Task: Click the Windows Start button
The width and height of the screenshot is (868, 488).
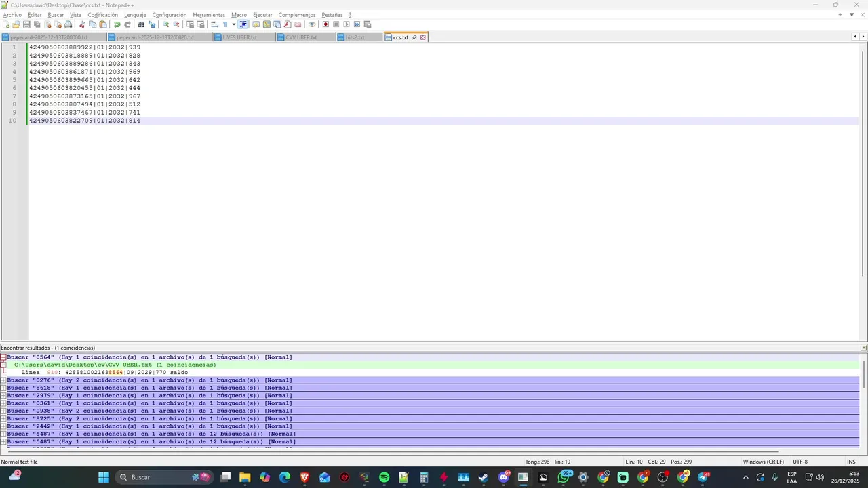Action: tap(103, 477)
